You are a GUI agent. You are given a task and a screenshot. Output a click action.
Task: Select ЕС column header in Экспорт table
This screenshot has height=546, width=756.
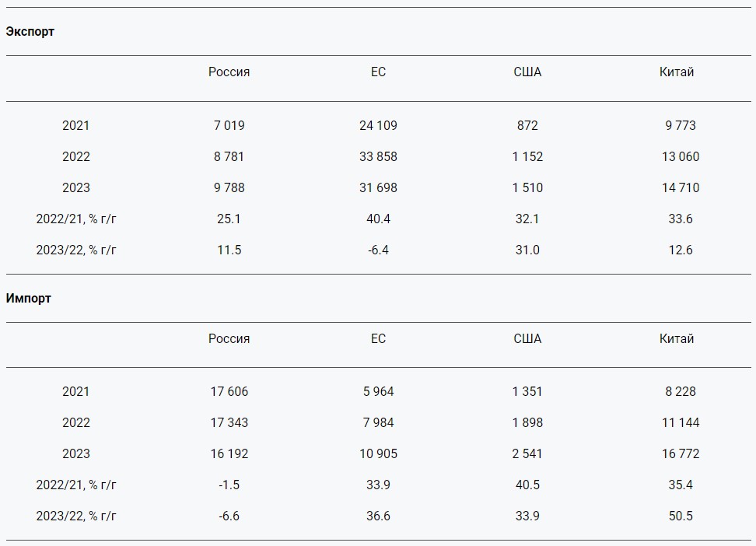point(379,72)
